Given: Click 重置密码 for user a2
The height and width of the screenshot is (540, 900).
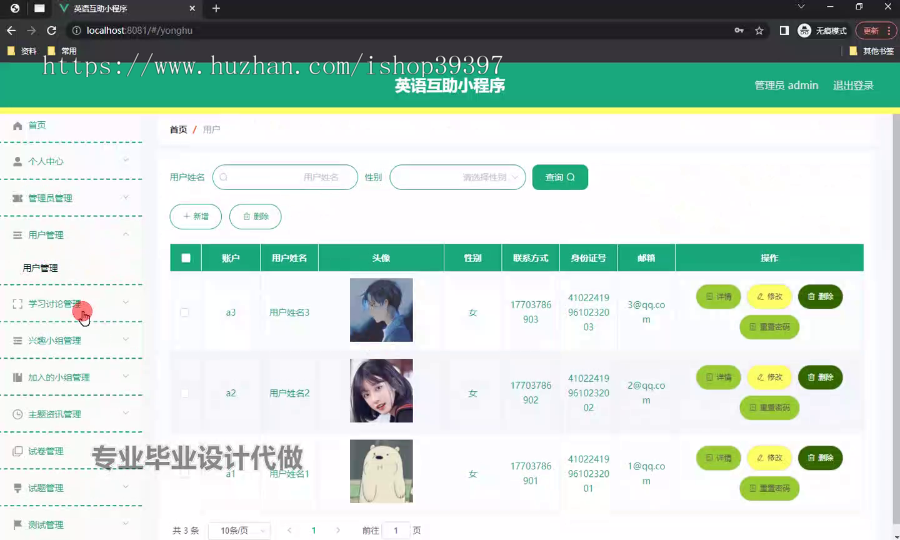Looking at the screenshot, I should click(769, 408).
